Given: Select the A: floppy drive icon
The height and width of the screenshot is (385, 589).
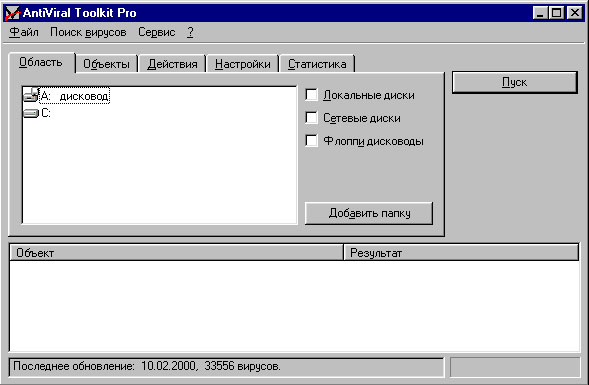Looking at the screenshot, I should (31, 95).
